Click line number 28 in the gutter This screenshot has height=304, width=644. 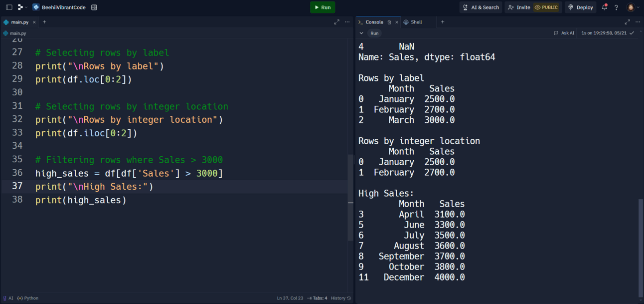tap(17, 66)
